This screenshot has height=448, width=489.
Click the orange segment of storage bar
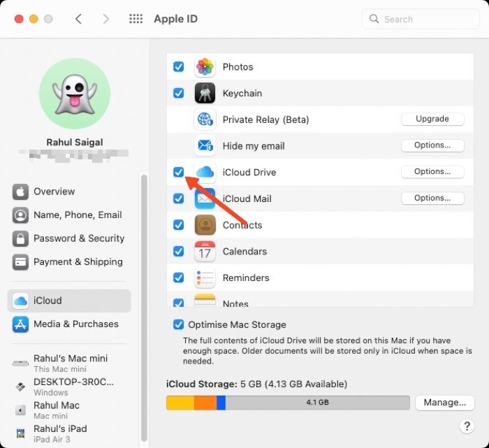[x=205, y=403]
